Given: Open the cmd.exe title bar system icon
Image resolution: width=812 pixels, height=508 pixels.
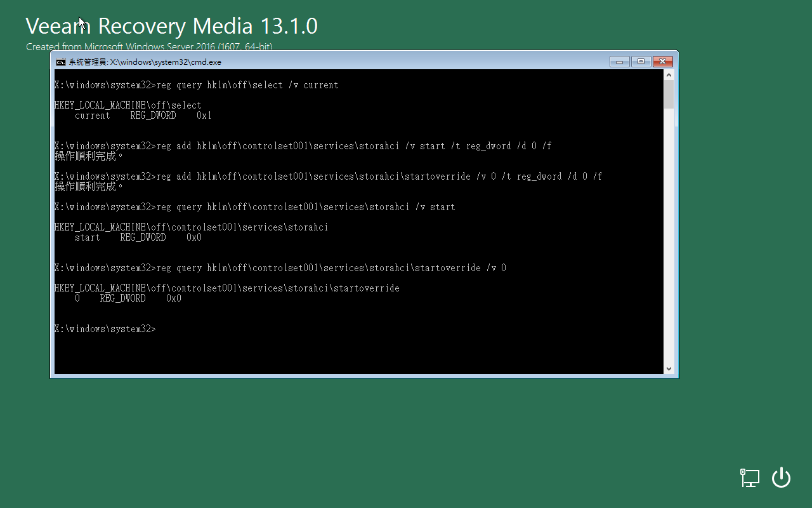Looking at the screenshot, I should (60, 62).
